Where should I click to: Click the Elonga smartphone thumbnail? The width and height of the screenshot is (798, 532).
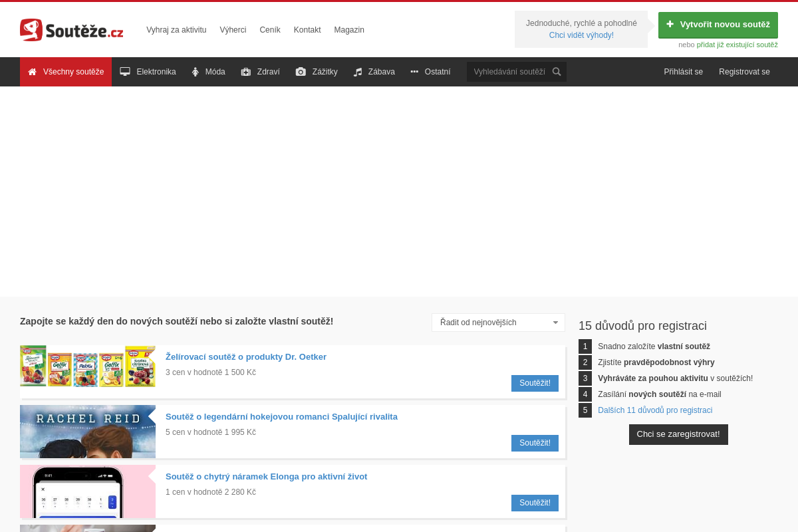pos(88,491)
